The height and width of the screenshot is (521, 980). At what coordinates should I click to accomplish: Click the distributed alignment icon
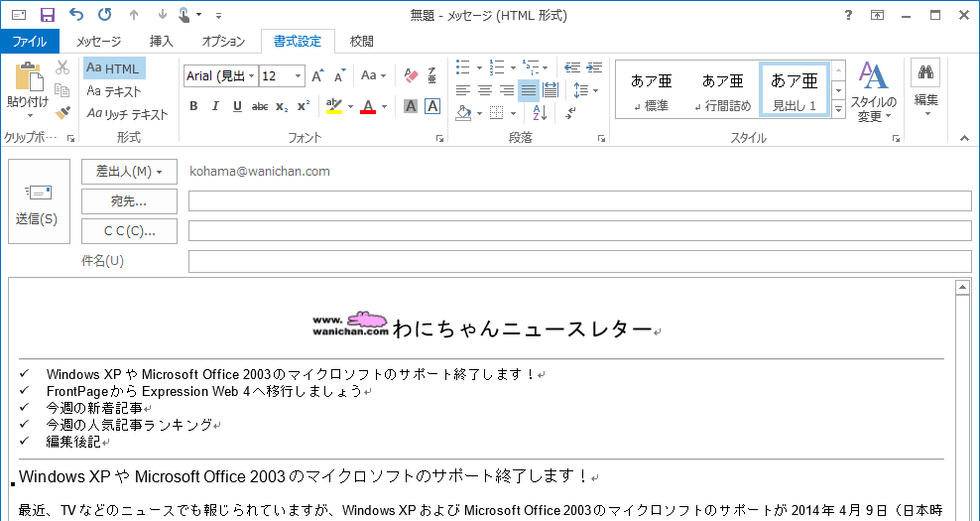point(550,90)
